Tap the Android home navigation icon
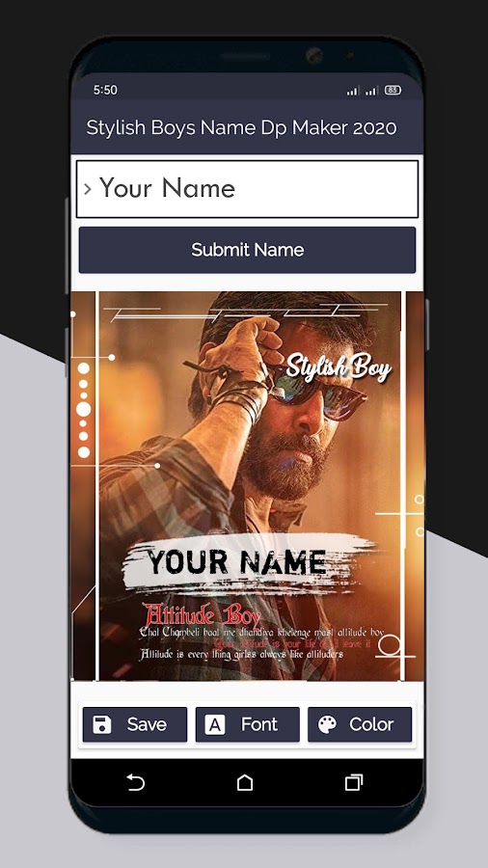This screenshot has height=868, width=488. point(245,782)
